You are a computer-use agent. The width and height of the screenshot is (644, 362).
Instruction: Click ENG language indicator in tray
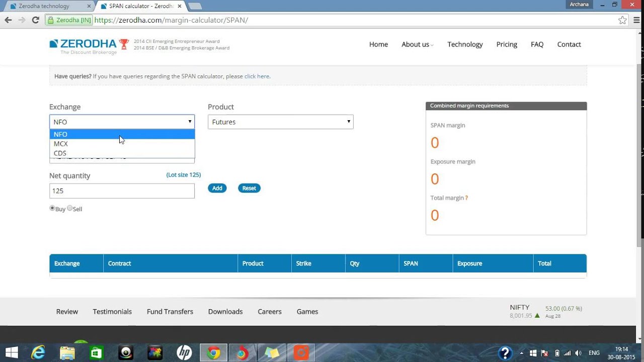594,353
